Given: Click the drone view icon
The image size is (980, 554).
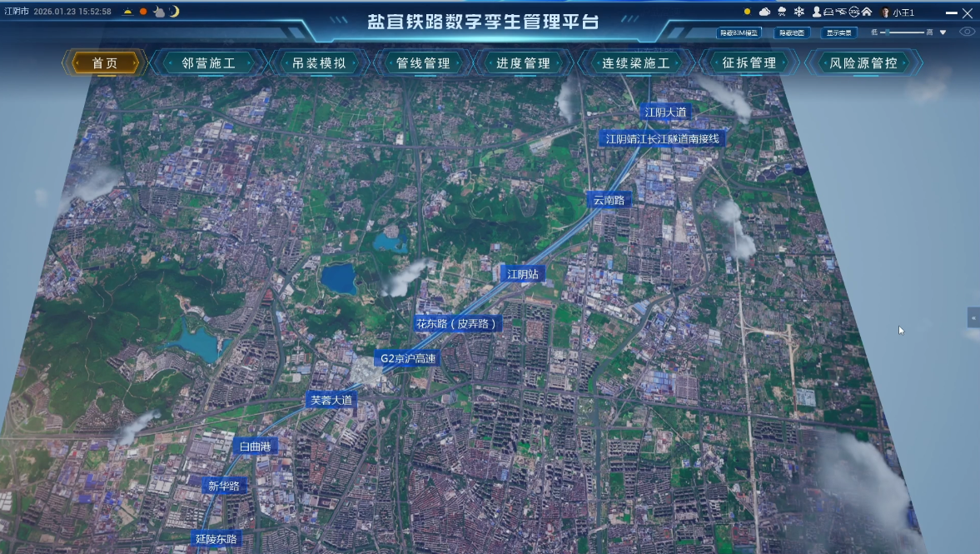Looking at the screenshot, I should (x=842, y=12).
